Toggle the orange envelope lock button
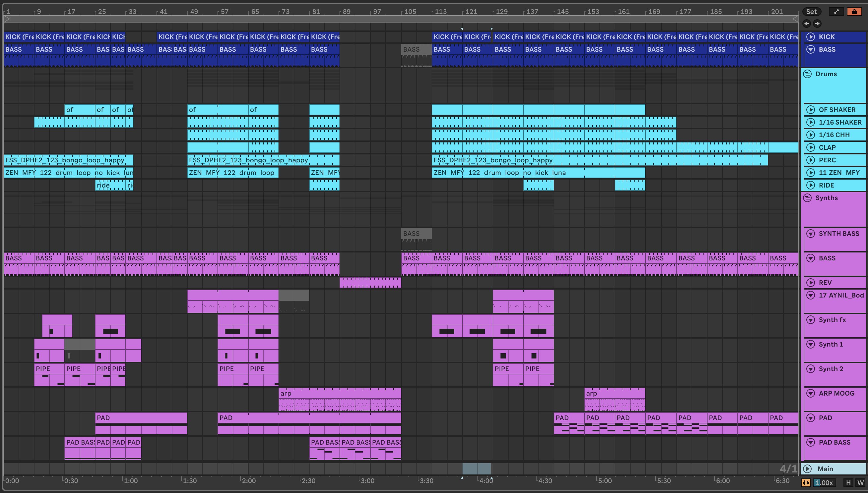 854,12
